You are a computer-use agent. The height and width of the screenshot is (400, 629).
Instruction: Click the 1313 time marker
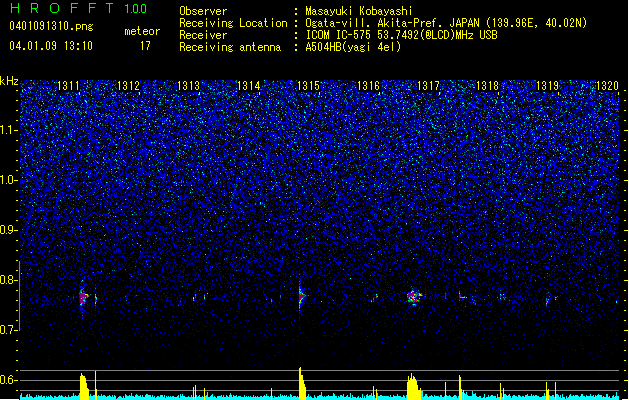click(188, 86)
